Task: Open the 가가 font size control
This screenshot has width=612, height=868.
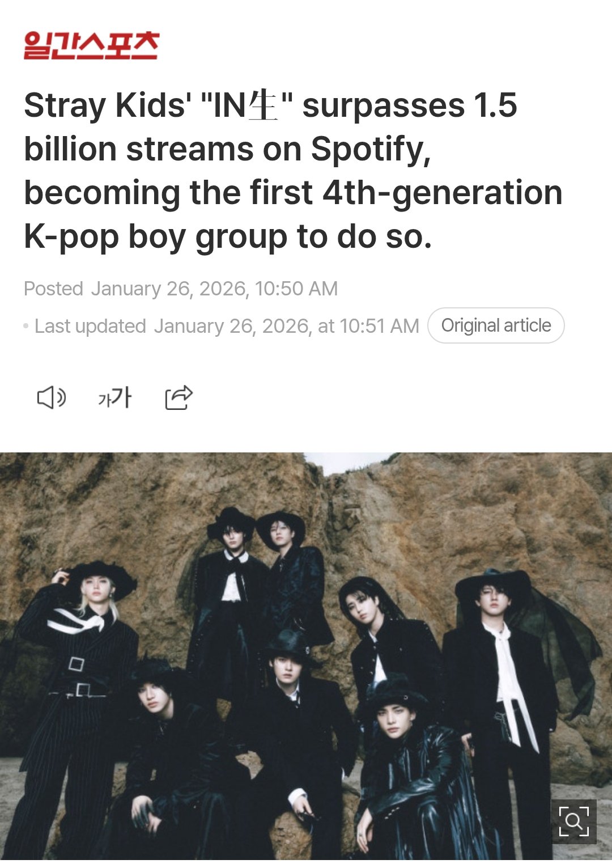Action: (115, 397)
